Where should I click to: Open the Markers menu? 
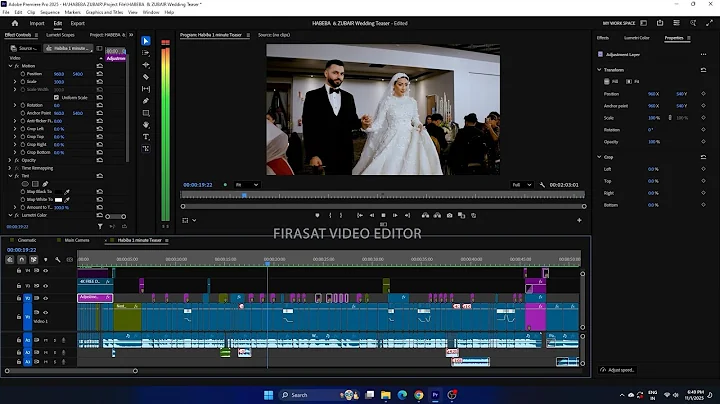coord(73,12)
